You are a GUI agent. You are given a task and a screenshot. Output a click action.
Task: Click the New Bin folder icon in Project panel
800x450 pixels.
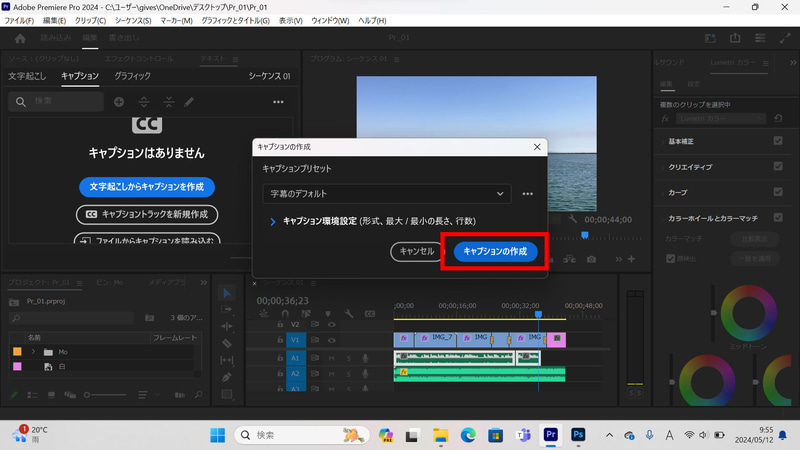tap(149, 318)
